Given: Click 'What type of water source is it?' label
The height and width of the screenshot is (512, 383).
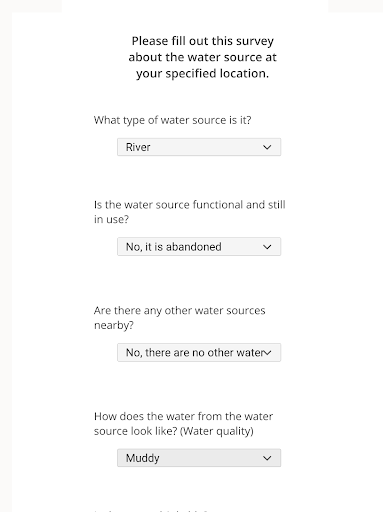Looking at the screenshot, I should coord(172,120).
